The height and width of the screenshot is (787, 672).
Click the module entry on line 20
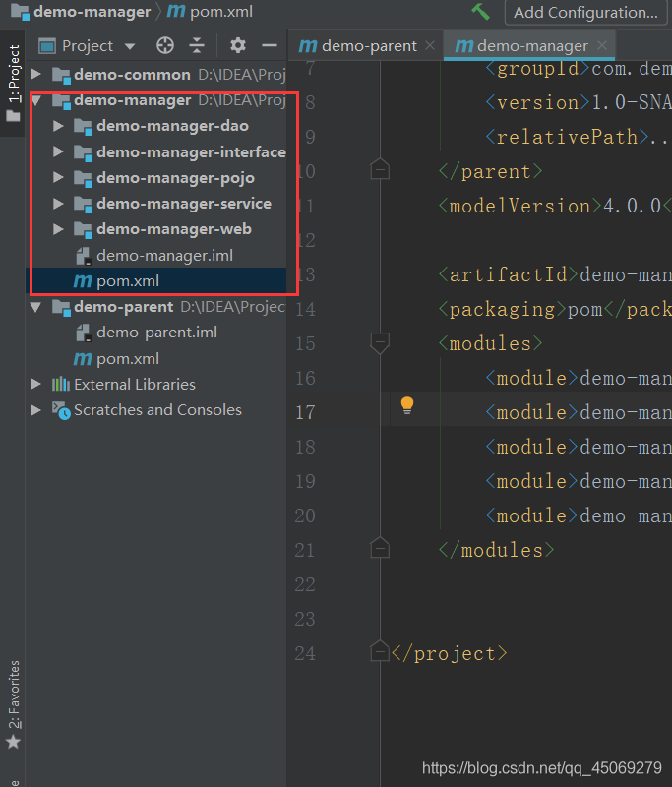click(x=579, y=515)
